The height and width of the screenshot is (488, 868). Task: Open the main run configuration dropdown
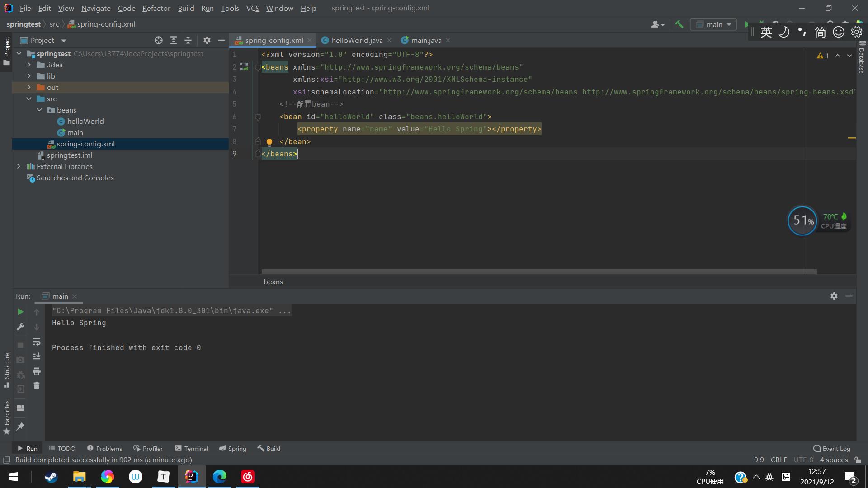tap(713, 24)
